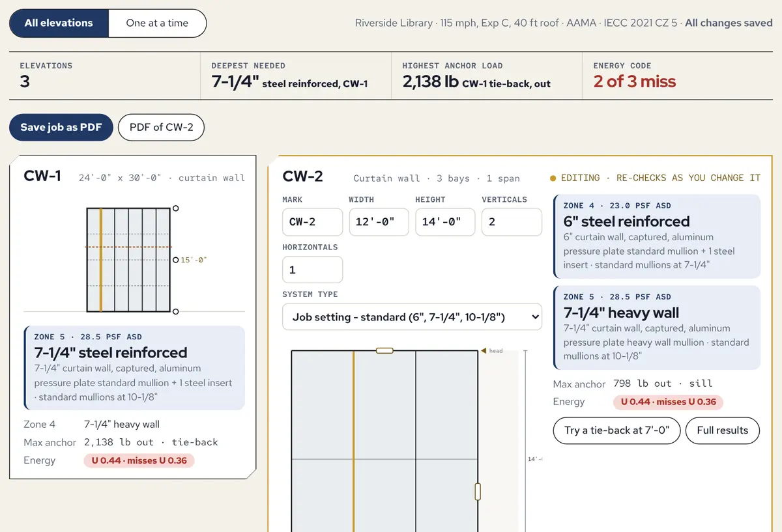Click the Energy Code stat 2 of 3 miss
The height and width of the screenshot is (532, 782).
pyautogui.click(x=678, y=76)
